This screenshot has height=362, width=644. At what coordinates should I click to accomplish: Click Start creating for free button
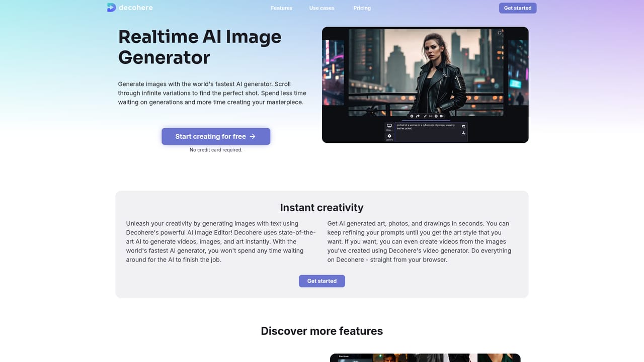216,136
